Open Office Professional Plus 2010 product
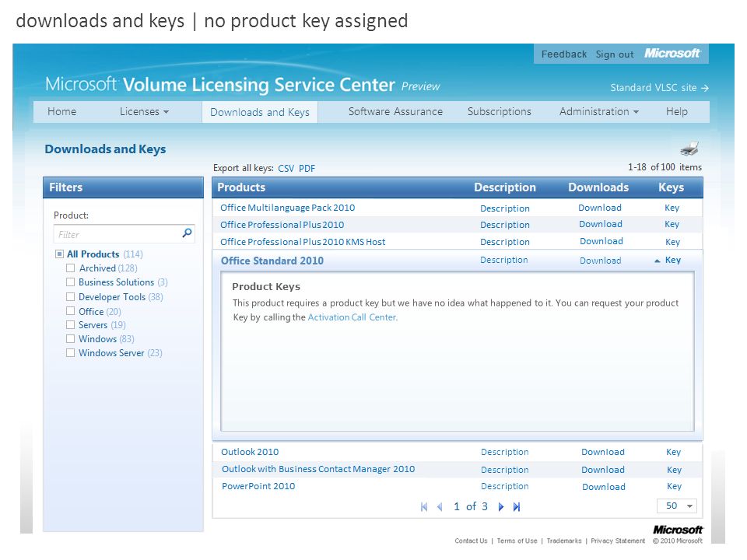Screen dimensions: 747x560 (282, 225)
